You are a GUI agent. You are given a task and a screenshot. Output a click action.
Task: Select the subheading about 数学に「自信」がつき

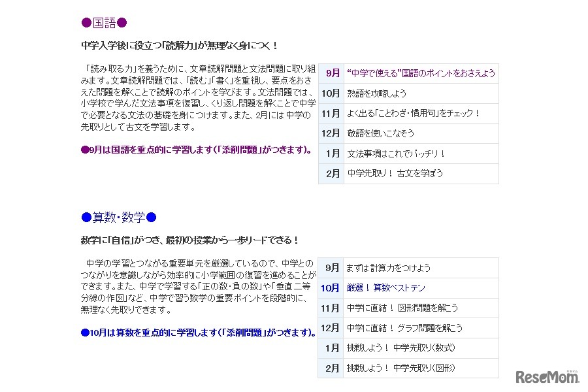tap(189, 240)
